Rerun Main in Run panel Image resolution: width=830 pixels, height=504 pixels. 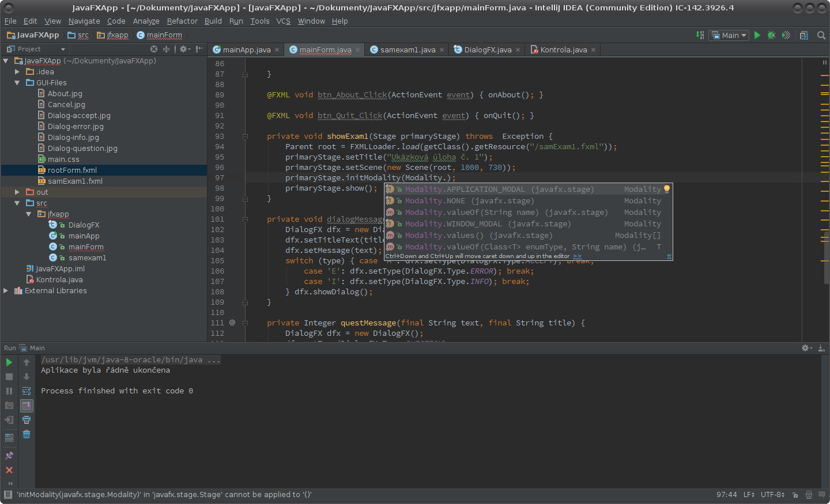click(x=9, y=362)
